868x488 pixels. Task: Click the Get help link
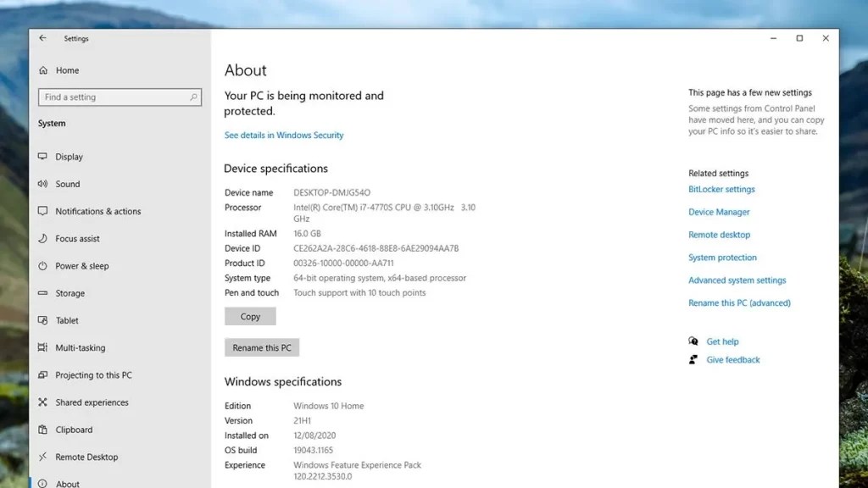click(722, 341)
